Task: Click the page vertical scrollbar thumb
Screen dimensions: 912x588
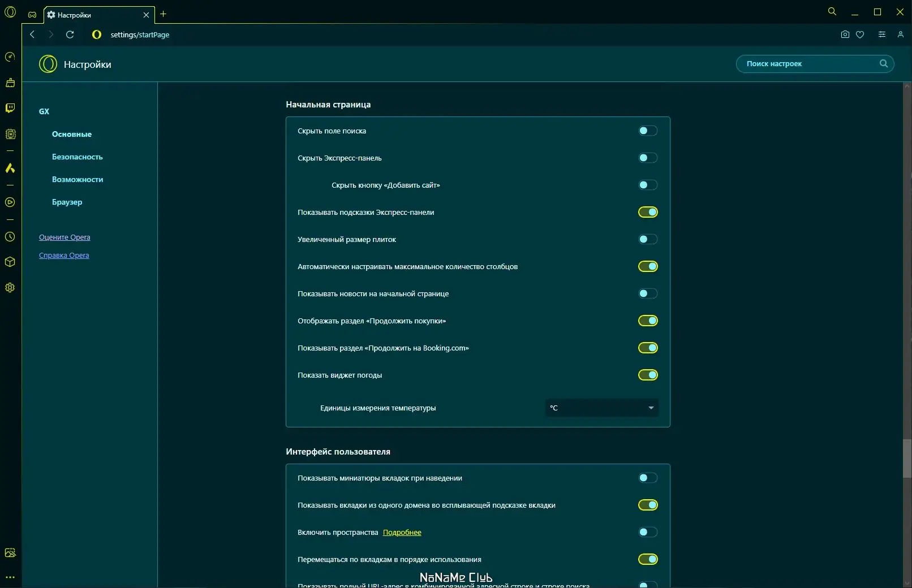Action: (x=907, y=458)
